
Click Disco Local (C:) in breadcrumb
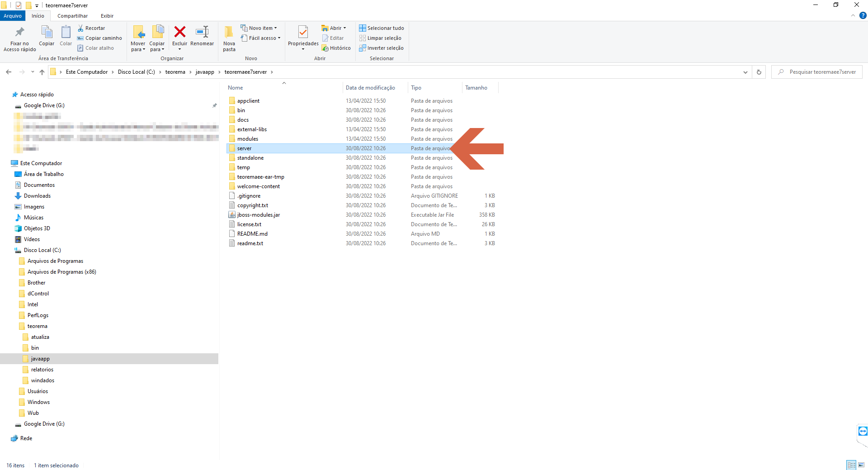(x=137, y=72)
